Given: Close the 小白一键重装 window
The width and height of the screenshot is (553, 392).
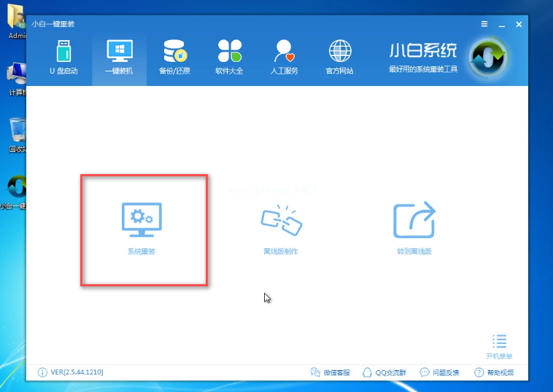Looking at the screenshot, I should pyautogui.click(x=519, y=24).
